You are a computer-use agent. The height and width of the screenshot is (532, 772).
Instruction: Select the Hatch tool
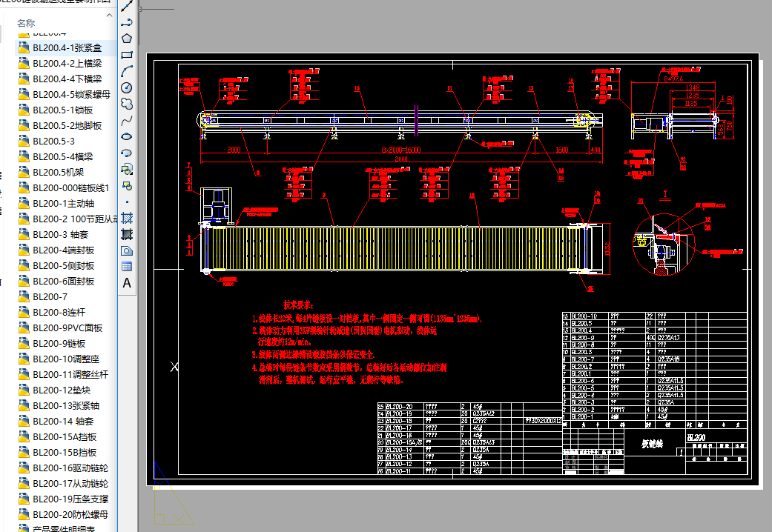[x=127, y=218]
